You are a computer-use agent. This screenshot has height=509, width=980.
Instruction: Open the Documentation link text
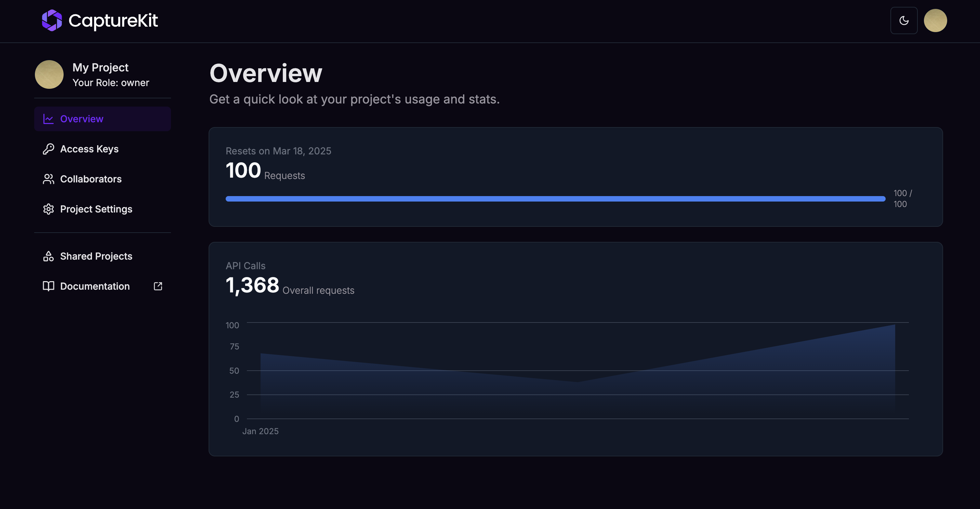coord(95,286)
